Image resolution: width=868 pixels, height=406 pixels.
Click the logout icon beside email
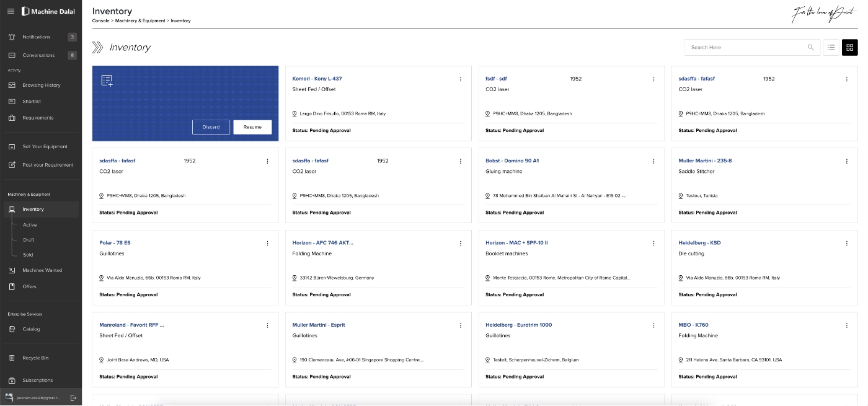click(x=73, y=397)
